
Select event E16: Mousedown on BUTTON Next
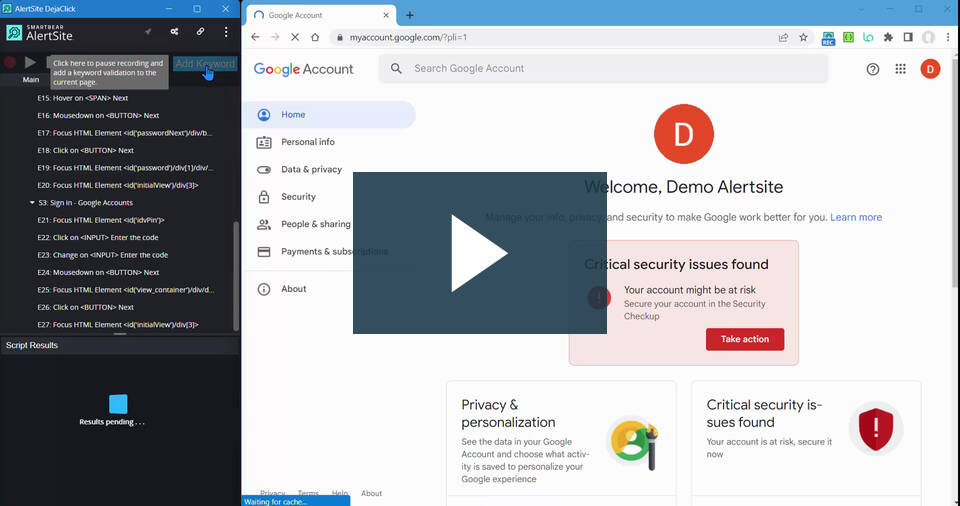tap(98, 115)
